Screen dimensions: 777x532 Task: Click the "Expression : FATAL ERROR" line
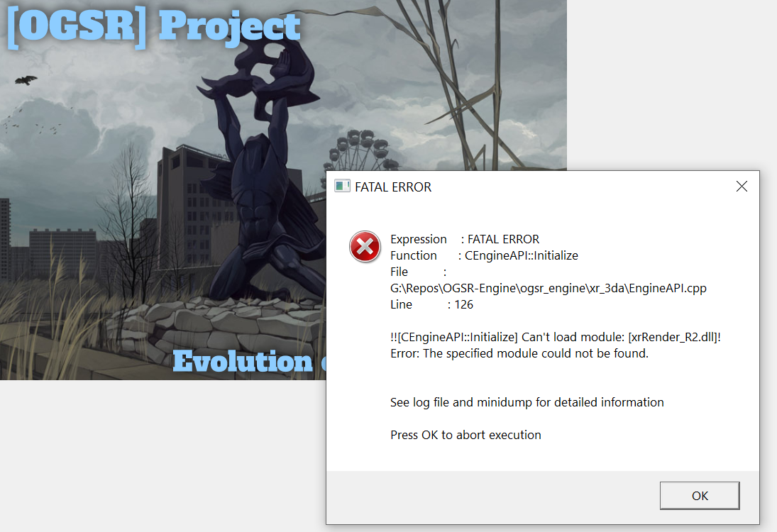click(464, 239)
